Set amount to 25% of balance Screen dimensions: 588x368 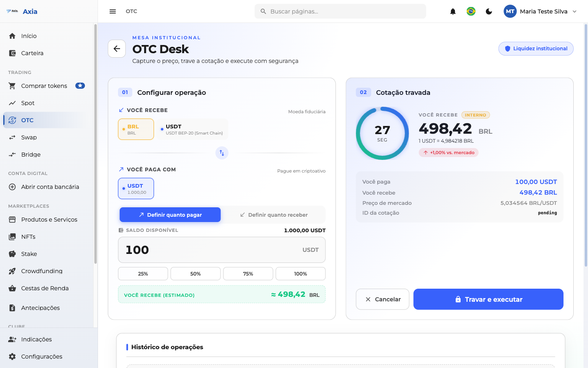tap(143, 274)
